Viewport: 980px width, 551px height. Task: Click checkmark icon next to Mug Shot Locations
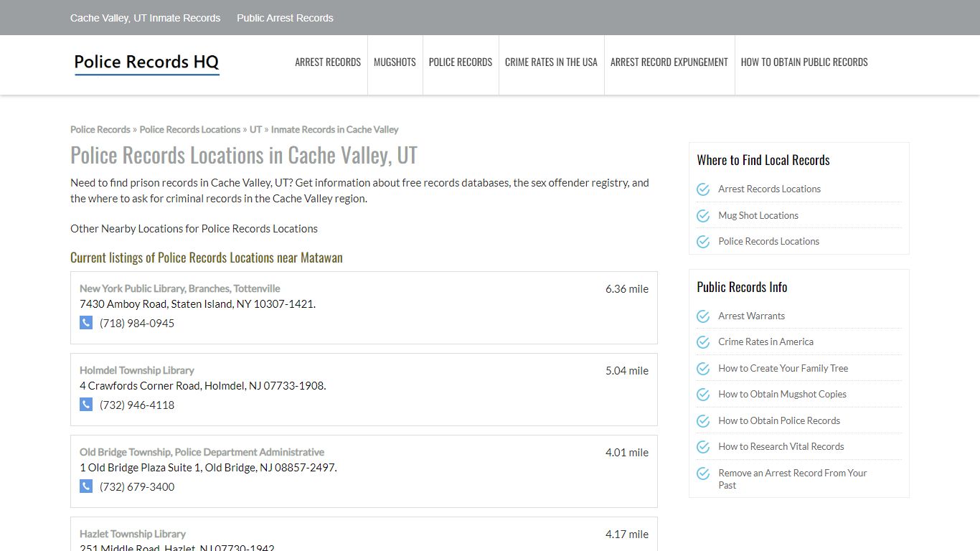[703, 215]
